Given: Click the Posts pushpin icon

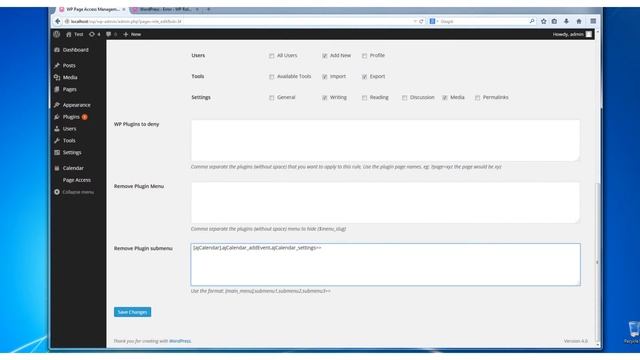Looking at the screenshot, I should (57, 65).
